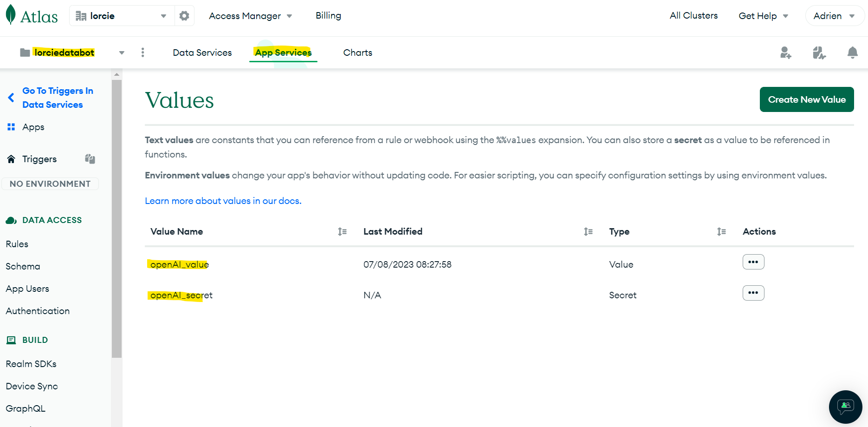Expand the lorciedatabot project dropdown

122,53
